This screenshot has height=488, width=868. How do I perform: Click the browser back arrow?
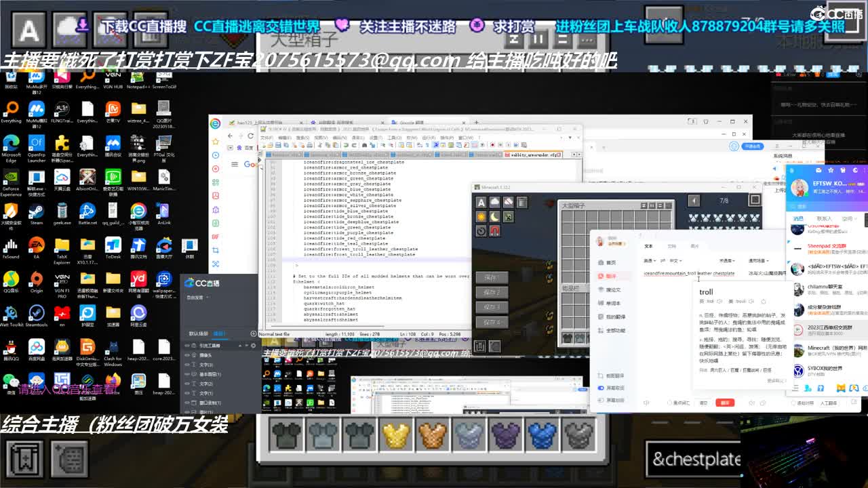(x=230, y=136)
